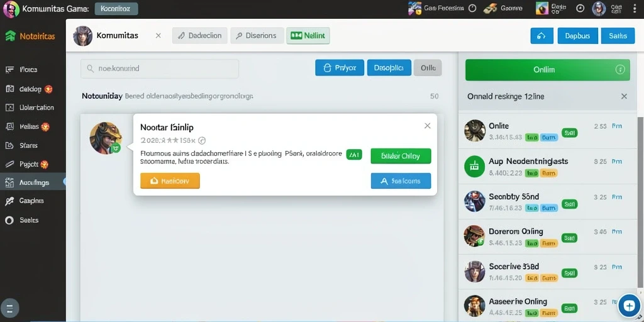Click the orange Bum badge in Aup Neodentnnglasts row

click(x=549, y=174)
